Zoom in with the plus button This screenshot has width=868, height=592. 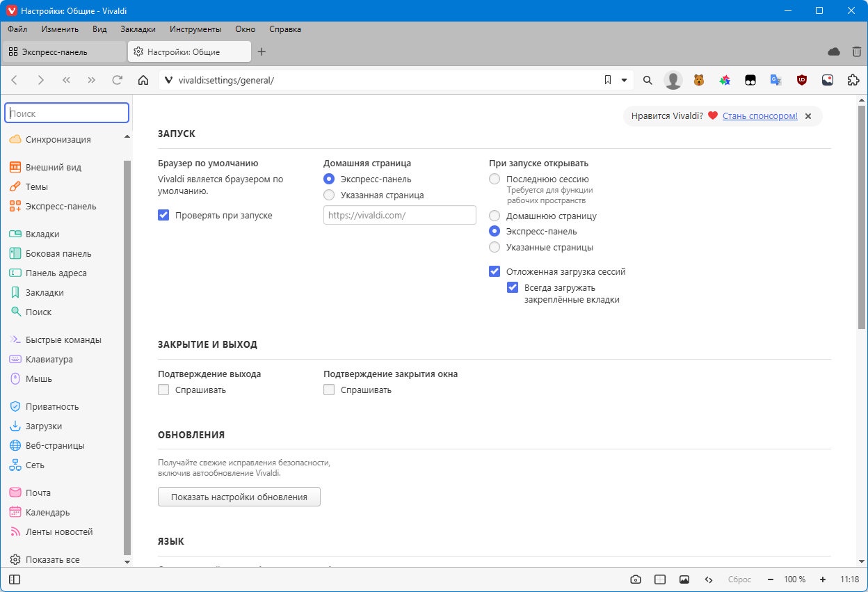click(823, 579)
